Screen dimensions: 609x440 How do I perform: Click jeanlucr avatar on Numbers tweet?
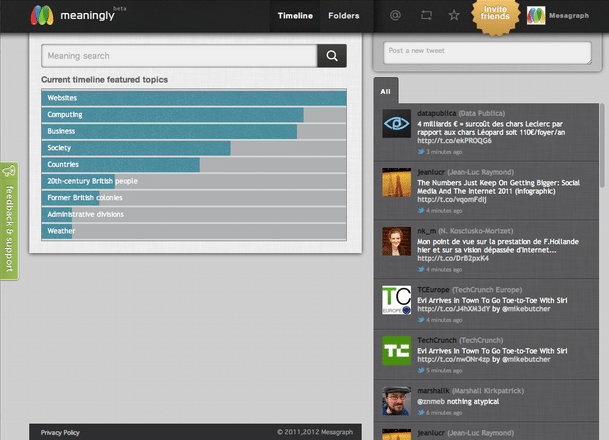click(x=397, y=183)
